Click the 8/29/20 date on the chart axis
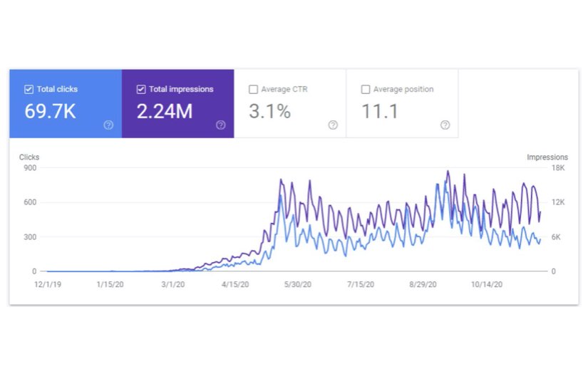The width and height of the screenshot is (588, 374). 423,284
